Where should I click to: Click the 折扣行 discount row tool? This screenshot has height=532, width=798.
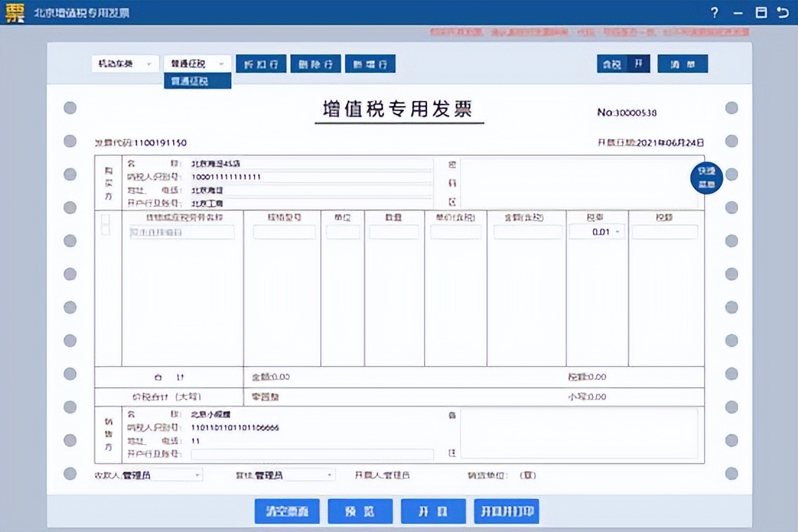(x=260, y=63)
